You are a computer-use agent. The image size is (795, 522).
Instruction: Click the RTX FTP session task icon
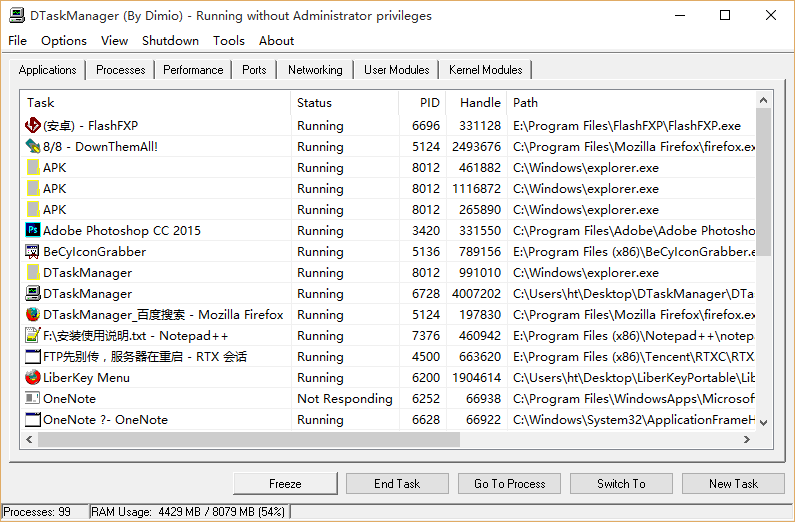click(x=33, y=357)
